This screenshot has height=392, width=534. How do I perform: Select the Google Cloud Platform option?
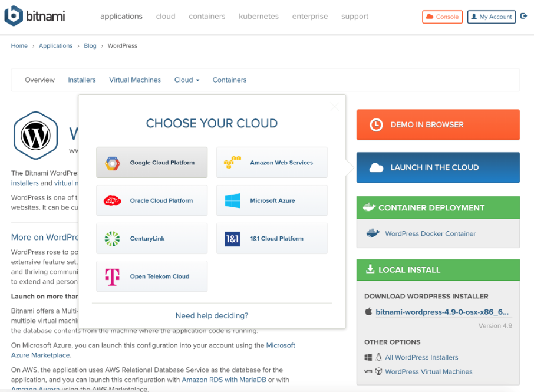click(x=151, y=162)
